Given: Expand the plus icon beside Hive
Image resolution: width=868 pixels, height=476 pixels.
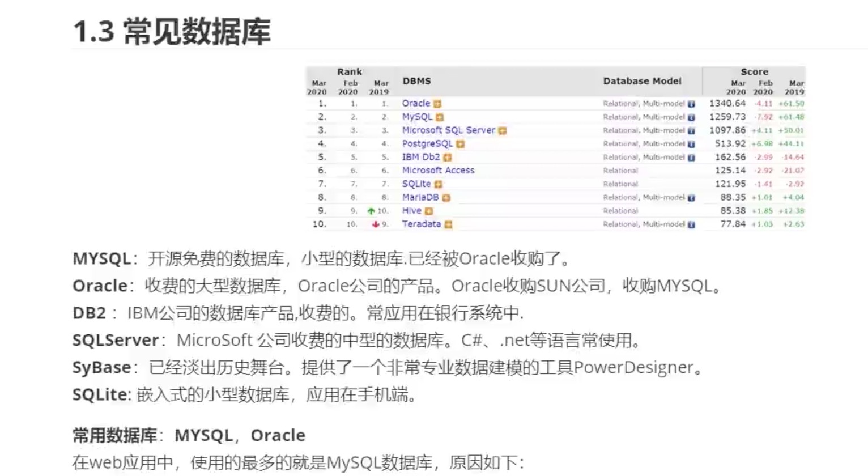Looking at the screenshot, I should click(x=429, y=210).
